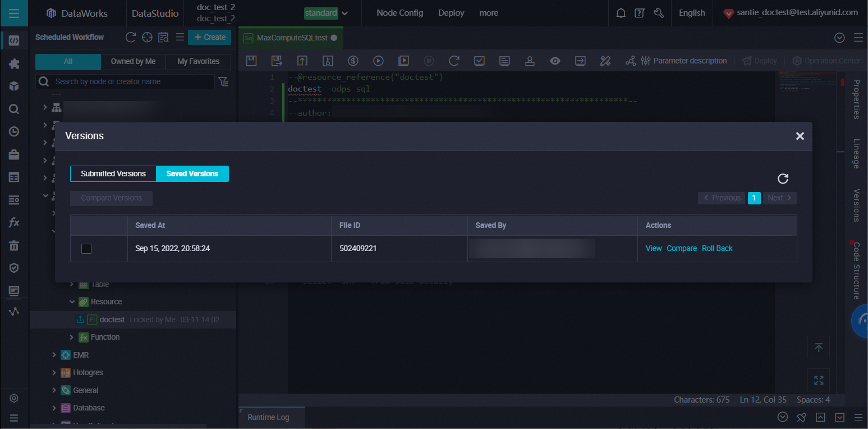Click the back to top arrow button
Image resolution: width=868 pixels, height=429 pixels.
coord(819,348)
